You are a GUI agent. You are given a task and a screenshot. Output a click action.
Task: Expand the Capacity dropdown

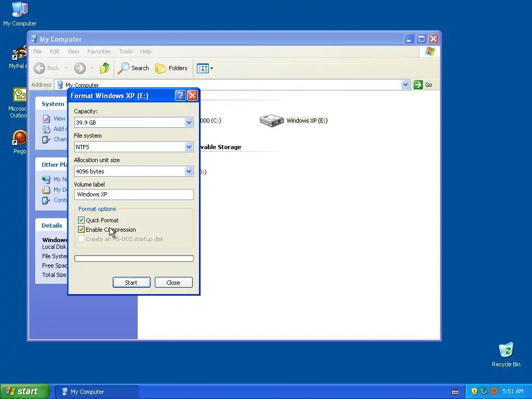pos(189,123)
